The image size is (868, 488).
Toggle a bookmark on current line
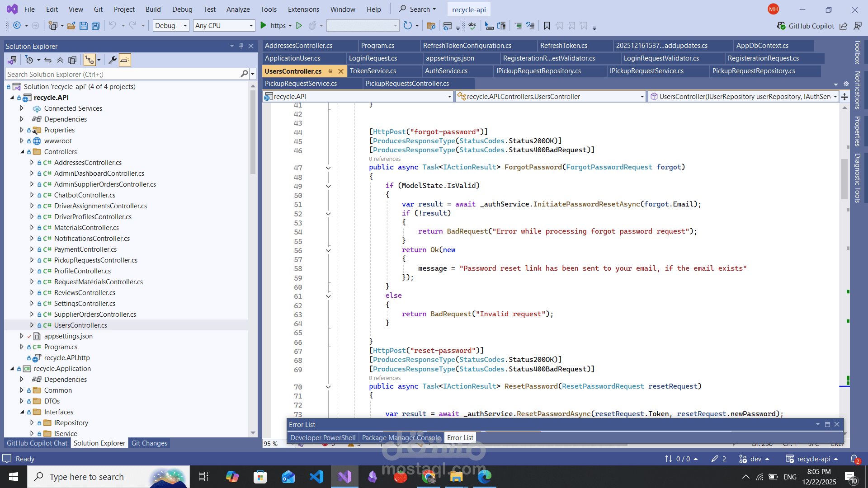click(547, 26)
